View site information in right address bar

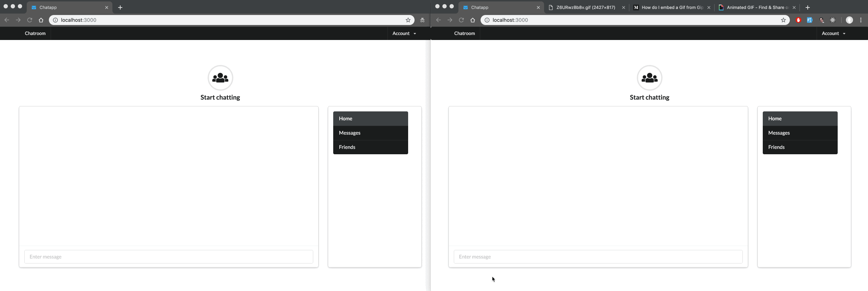point(487,20)
